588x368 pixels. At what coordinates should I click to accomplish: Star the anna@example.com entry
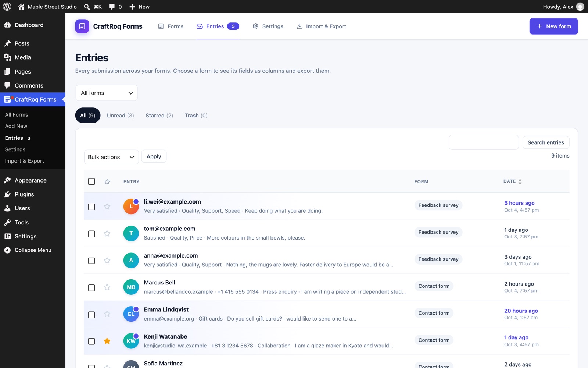click(x=107, y=261)
